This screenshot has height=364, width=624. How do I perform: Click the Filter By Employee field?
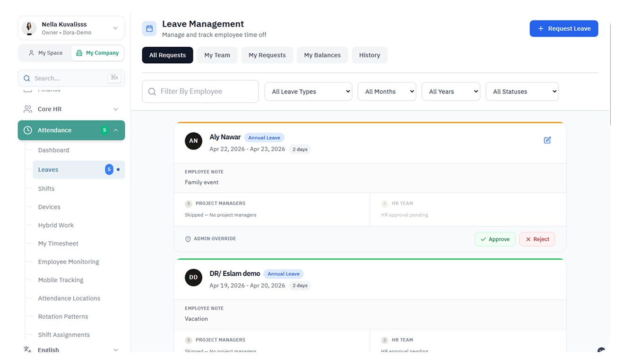pos(200,92)
